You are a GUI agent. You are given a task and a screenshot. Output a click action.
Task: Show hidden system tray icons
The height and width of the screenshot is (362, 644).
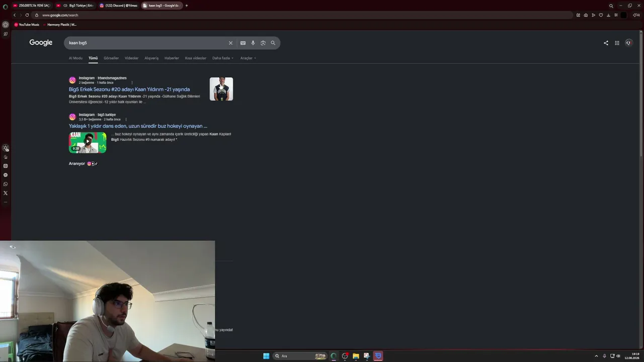pos(596,356)
